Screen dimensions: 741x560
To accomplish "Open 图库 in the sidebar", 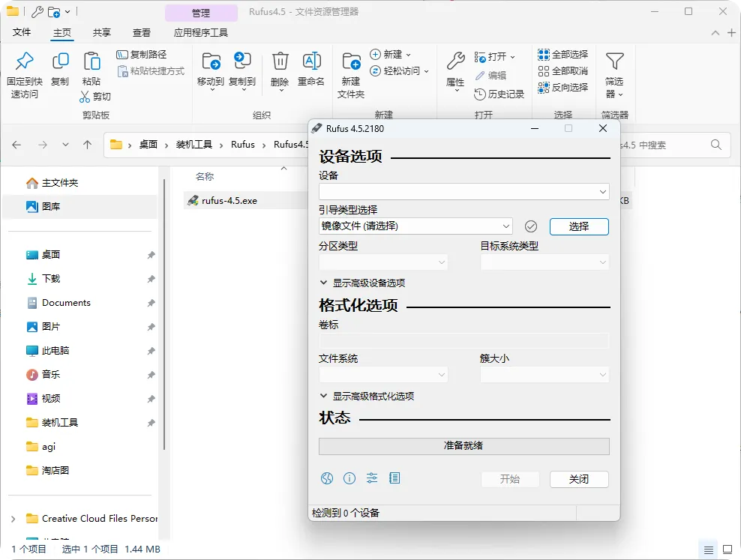I will pos(50,206).
